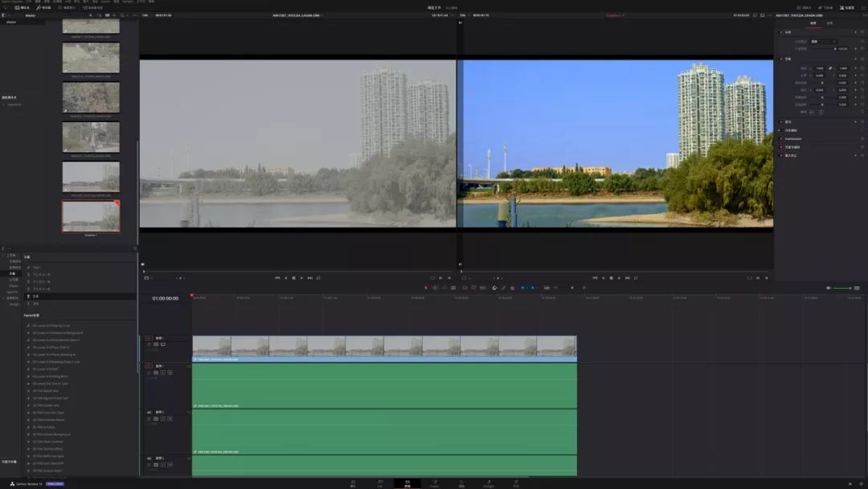Toggle loop playback in timeline viewer

(x=636, y=278)
